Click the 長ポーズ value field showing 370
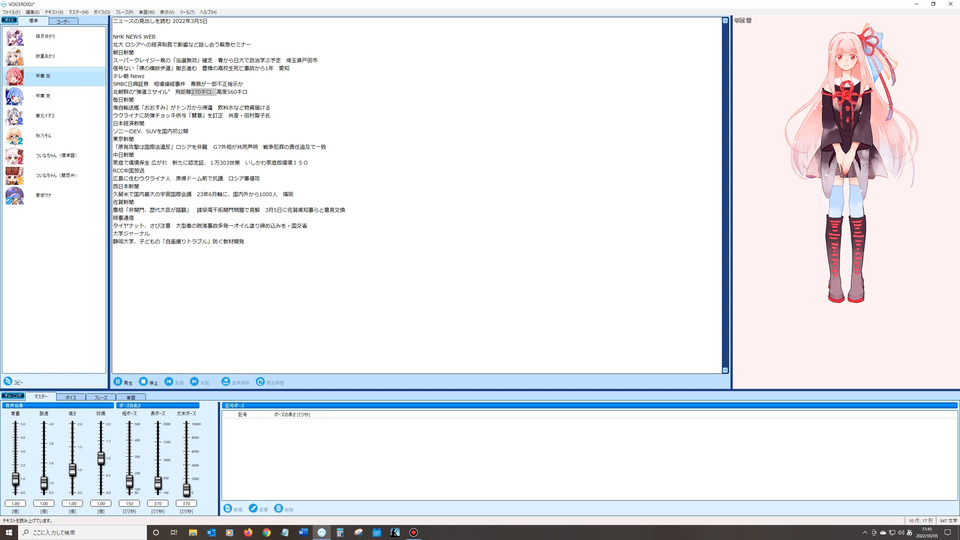 158,503
